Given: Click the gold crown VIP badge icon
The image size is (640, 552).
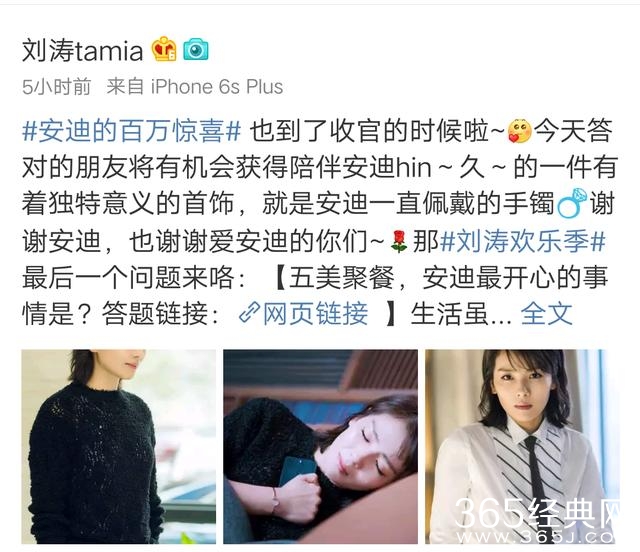Looking at the screenshot, I should click(x=164, y=49).
